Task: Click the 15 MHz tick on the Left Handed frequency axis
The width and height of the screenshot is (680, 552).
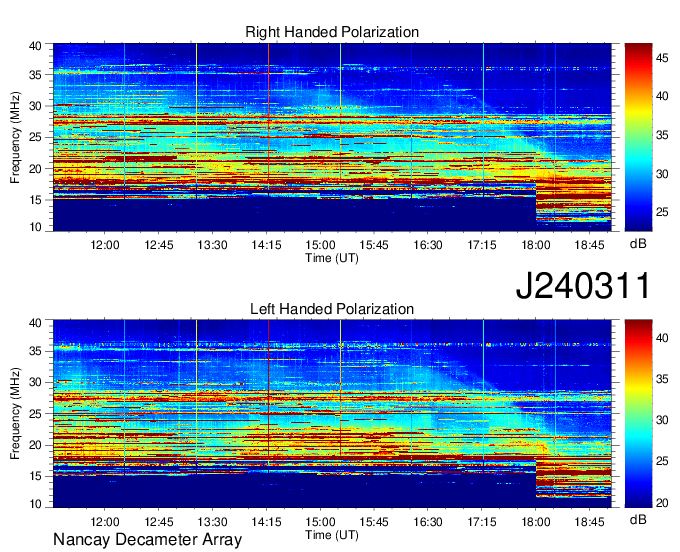Action: click(x=36, y=476)
